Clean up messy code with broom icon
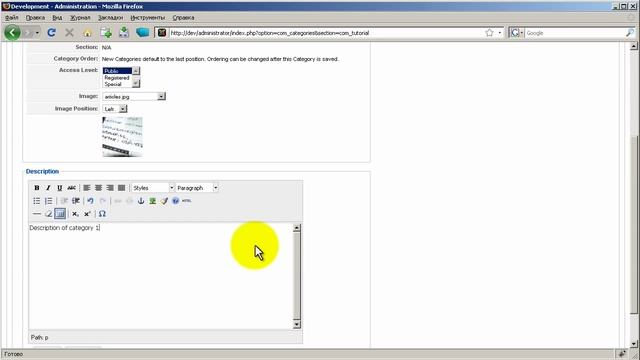640x360 pixels. click(x=164, y=201)
